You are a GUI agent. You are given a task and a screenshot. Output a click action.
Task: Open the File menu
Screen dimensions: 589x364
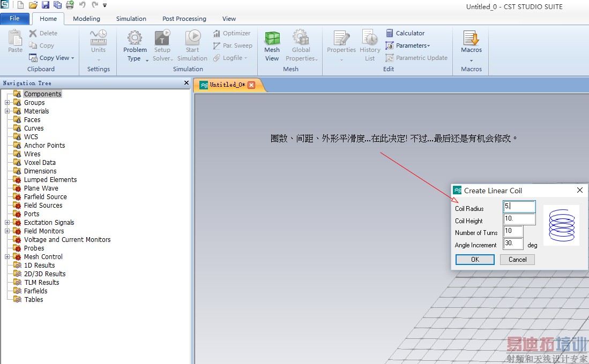14,18
